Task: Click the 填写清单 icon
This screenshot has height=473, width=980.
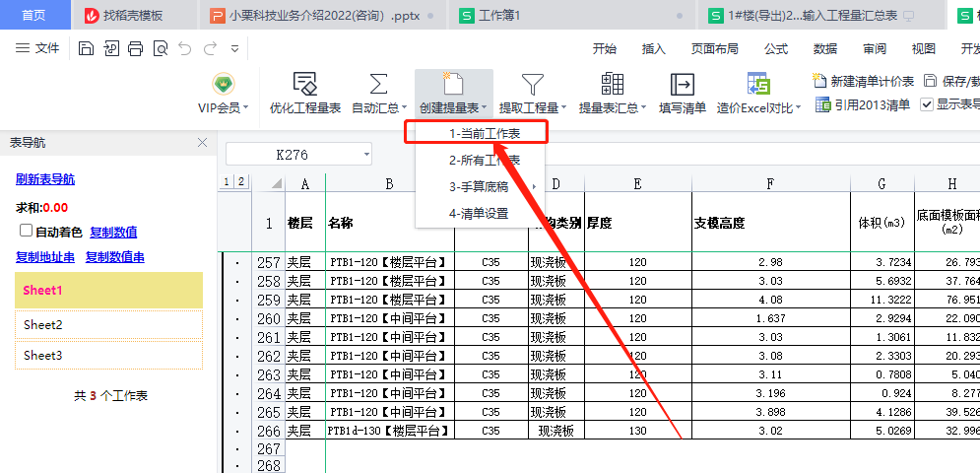Action: pyautogui.click(x=682, y=86)
